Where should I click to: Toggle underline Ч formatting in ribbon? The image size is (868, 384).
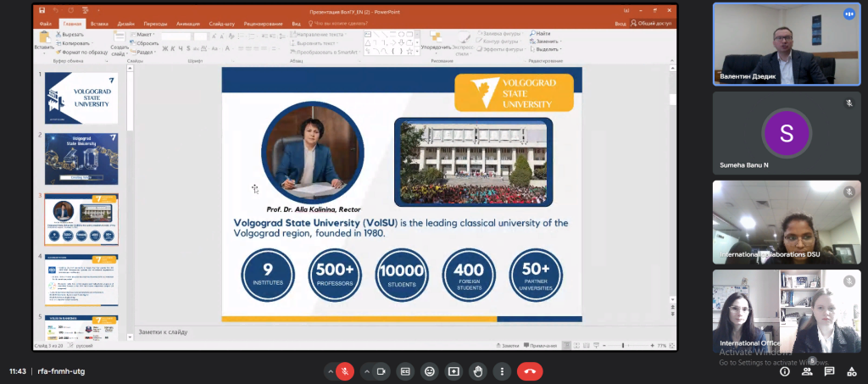click(181, 48)
